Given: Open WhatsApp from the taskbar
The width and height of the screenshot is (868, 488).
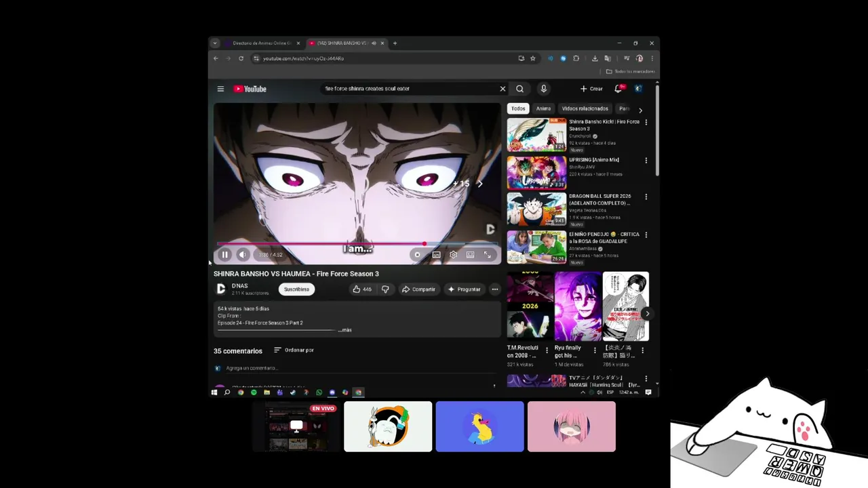Looking at the screenshot, I should click(319, 392).
